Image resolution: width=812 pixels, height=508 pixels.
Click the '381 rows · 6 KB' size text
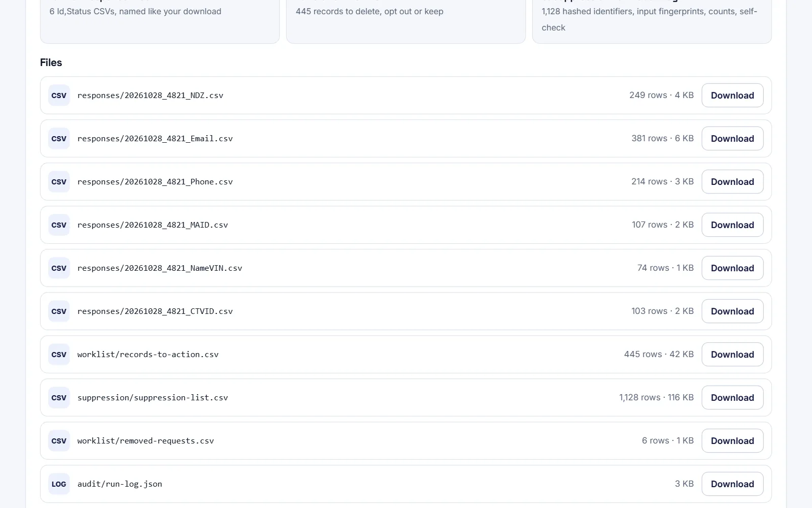coord(662,138)
